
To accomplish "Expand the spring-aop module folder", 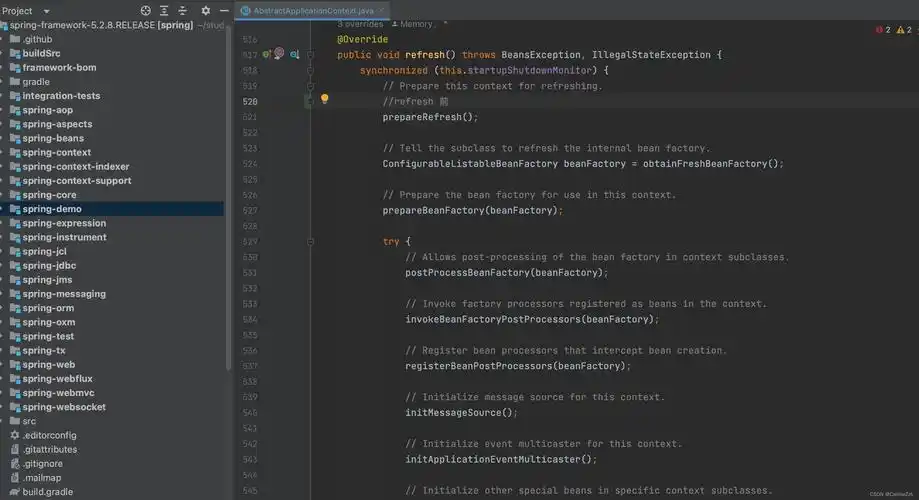I will [4, 110].
